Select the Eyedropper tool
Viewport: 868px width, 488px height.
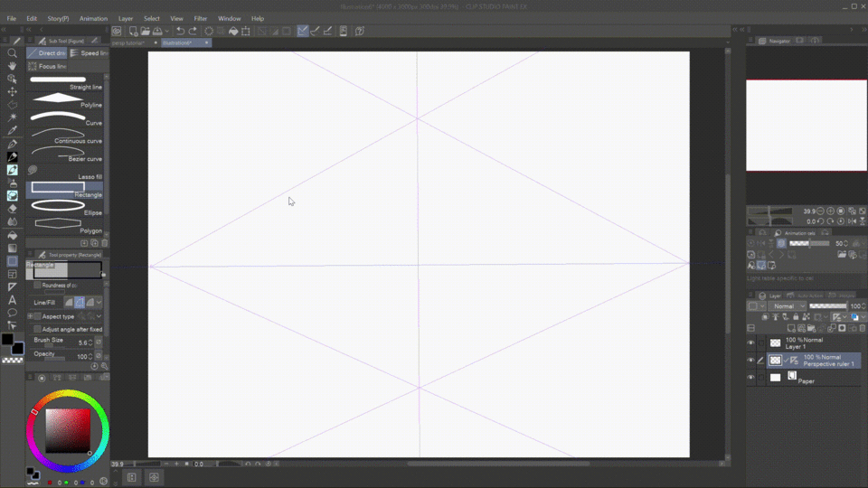(12, 130)
